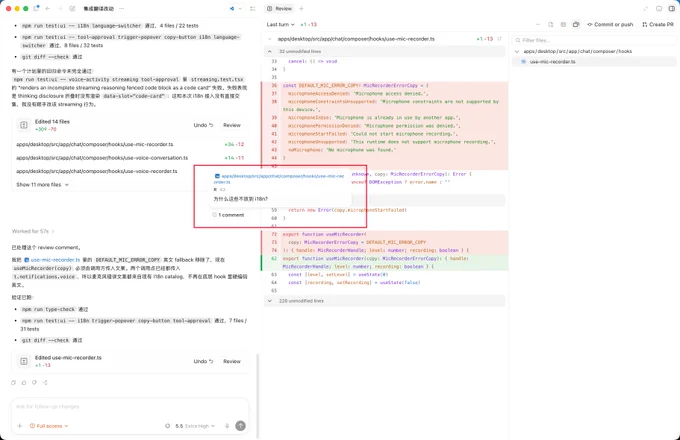Open the Full access permissions dropdown

coord(49,426)
